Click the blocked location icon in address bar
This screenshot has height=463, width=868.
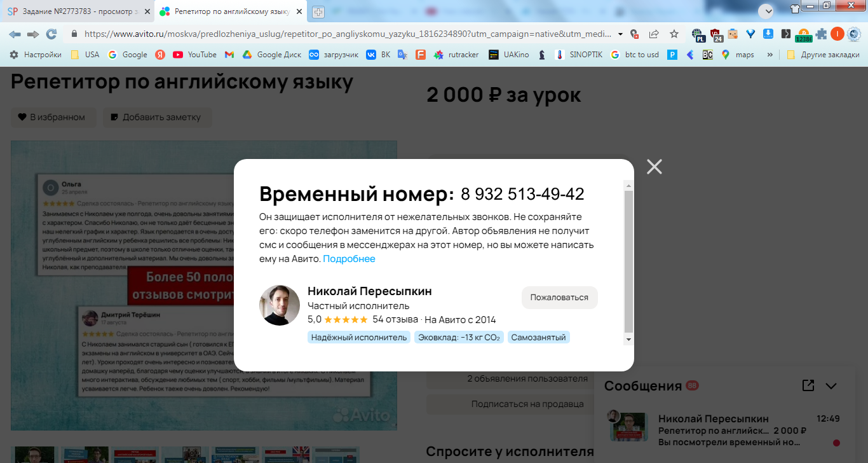click(634, 34)
